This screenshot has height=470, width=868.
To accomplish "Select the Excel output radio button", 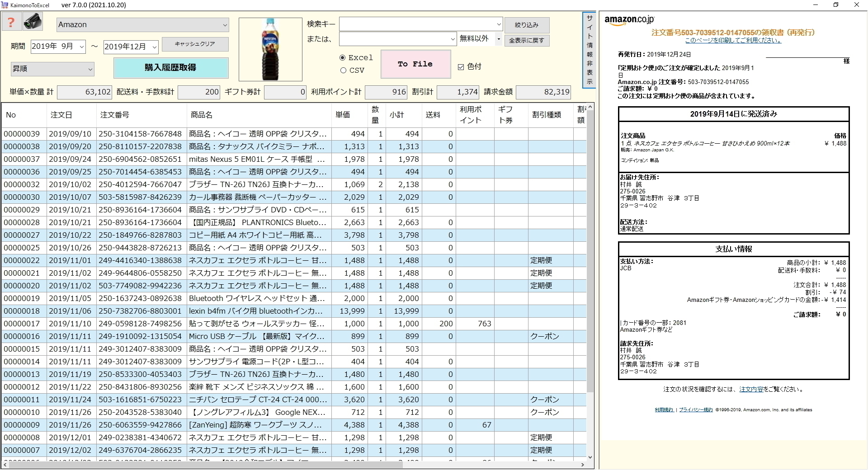I will 344,57.
